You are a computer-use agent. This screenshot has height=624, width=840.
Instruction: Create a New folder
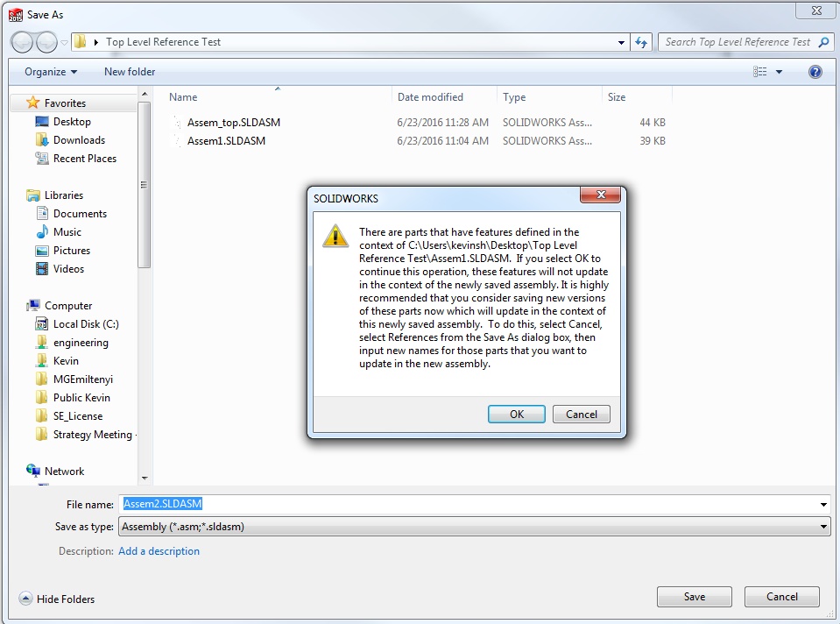[130, 72]
